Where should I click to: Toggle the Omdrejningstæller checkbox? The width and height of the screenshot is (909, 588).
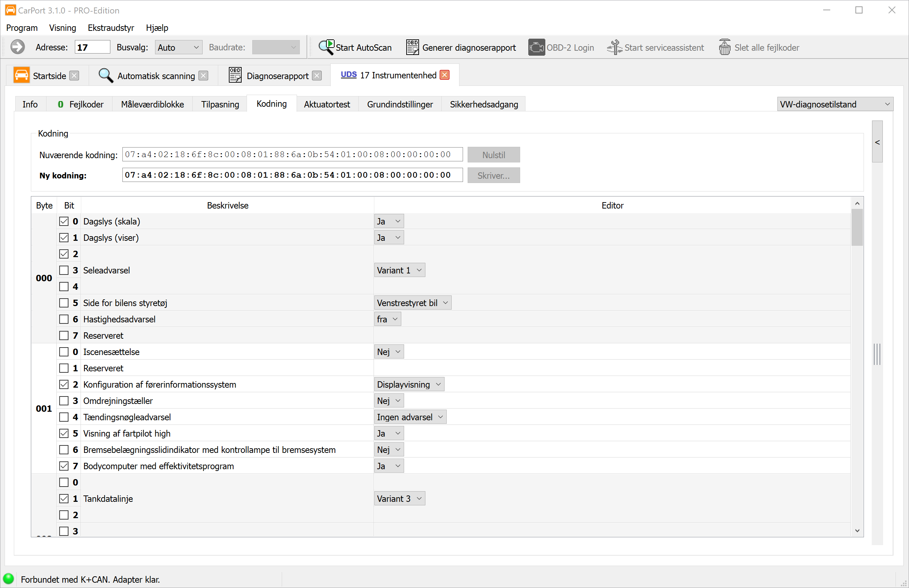tap(64, 401)
